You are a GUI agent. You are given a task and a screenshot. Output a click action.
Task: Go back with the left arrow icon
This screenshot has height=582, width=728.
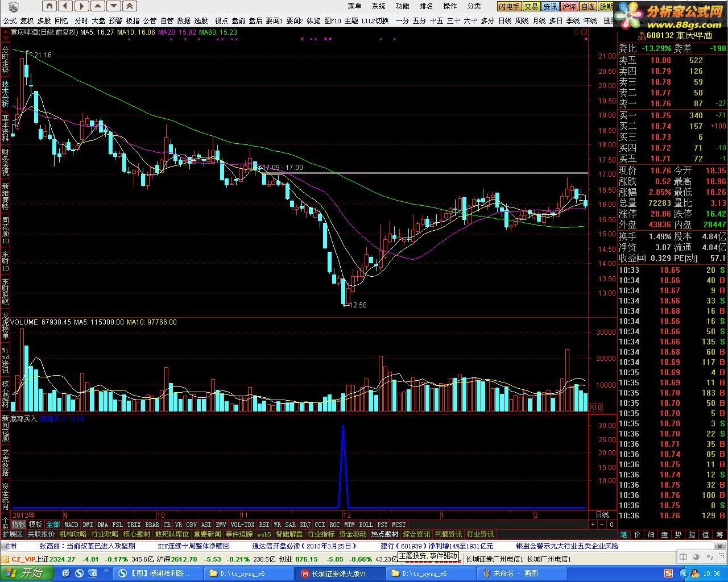click(x=65, y=6)
